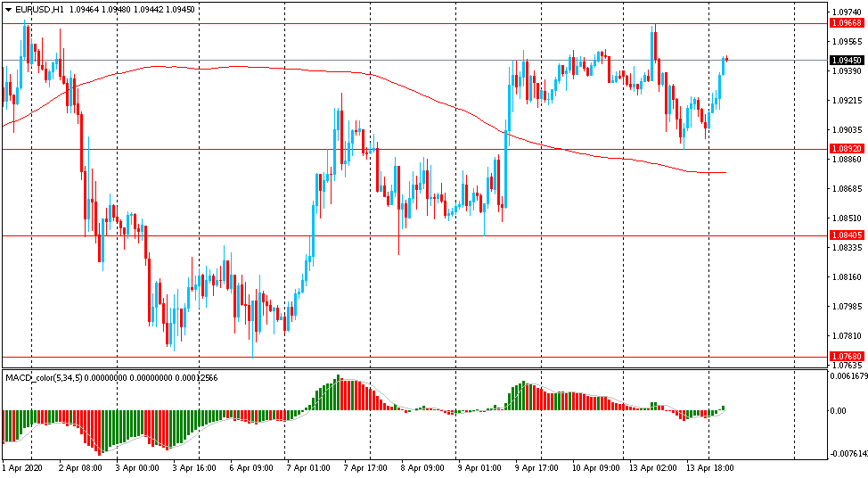The height and width of the screenshot is (478, 868).
Task: Click the 1.09035 price scale value
Action: [847, 129]
